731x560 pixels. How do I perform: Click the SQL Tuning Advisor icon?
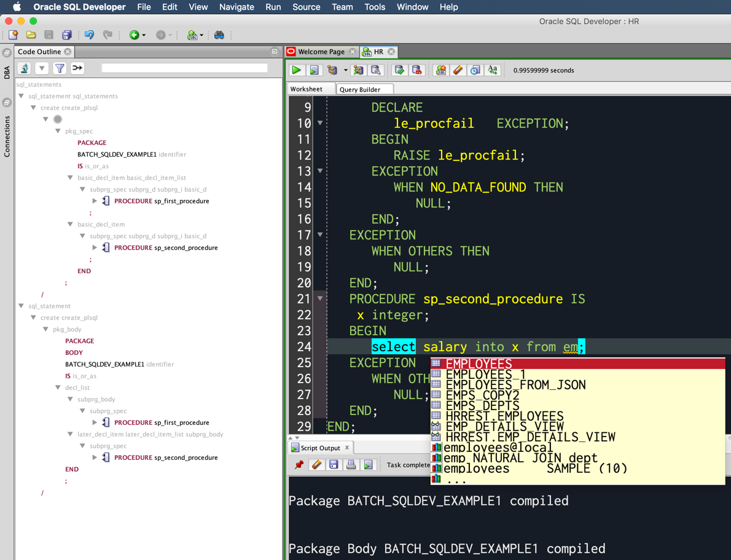[375, 70]
